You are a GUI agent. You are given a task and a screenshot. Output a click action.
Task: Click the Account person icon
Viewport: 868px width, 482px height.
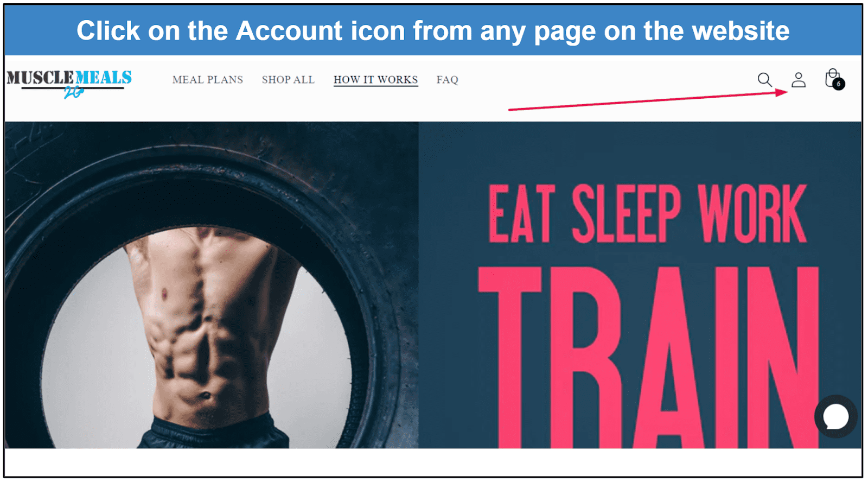(799, 80)
